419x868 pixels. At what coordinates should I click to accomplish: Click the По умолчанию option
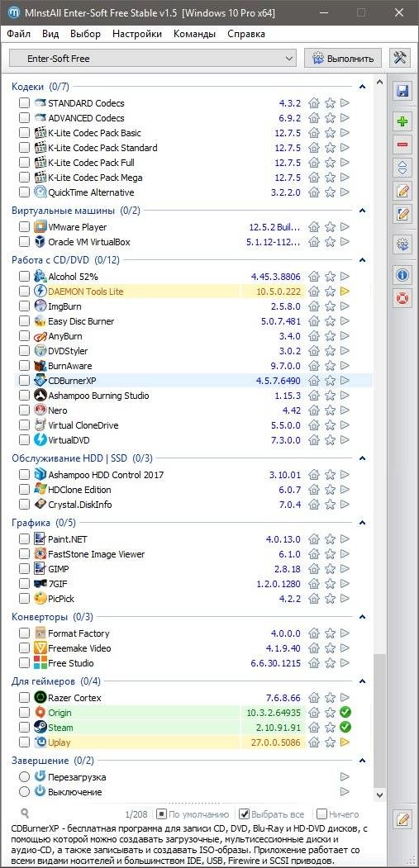click(x=193, y=813)
